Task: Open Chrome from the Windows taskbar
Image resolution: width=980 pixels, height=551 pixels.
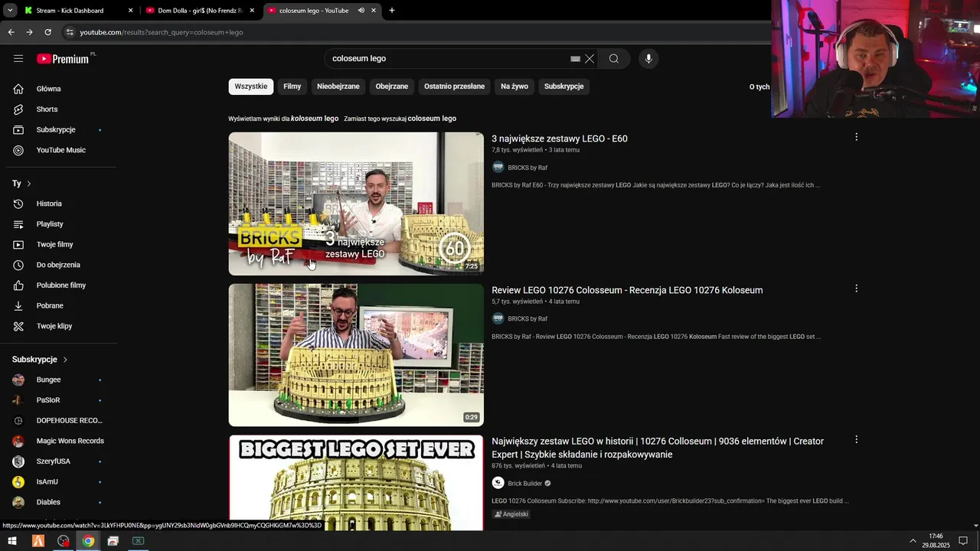Action: 88,541
